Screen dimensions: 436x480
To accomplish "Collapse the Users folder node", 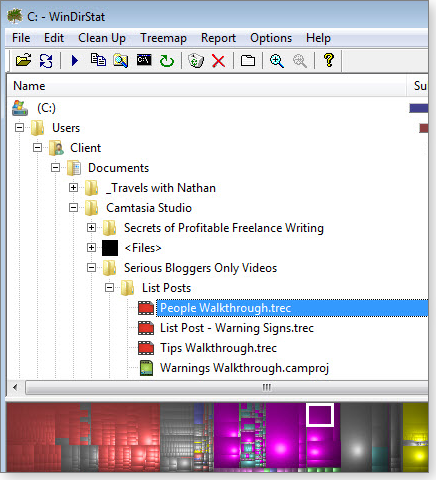I will pos(20,128).
